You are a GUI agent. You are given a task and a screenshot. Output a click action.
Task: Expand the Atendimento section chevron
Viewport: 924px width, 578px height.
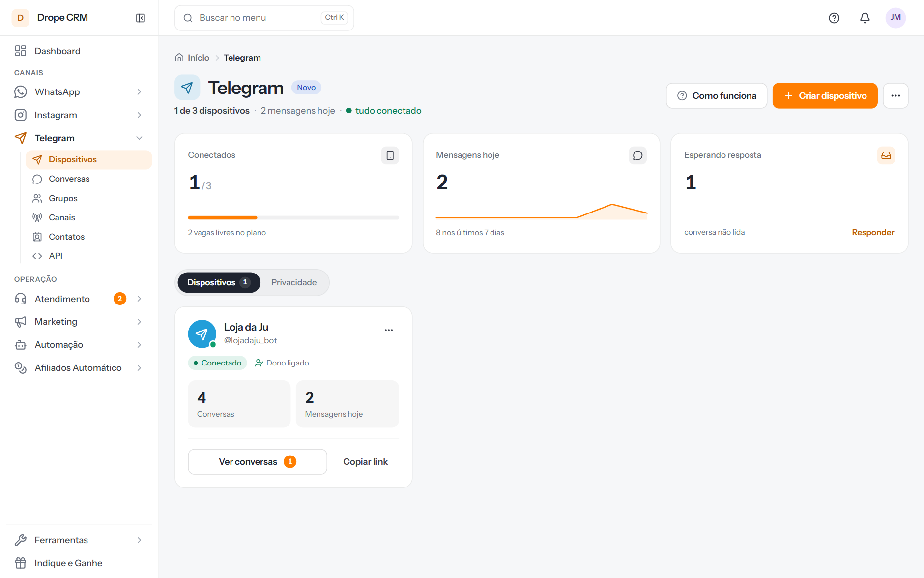tap(140, 299)
